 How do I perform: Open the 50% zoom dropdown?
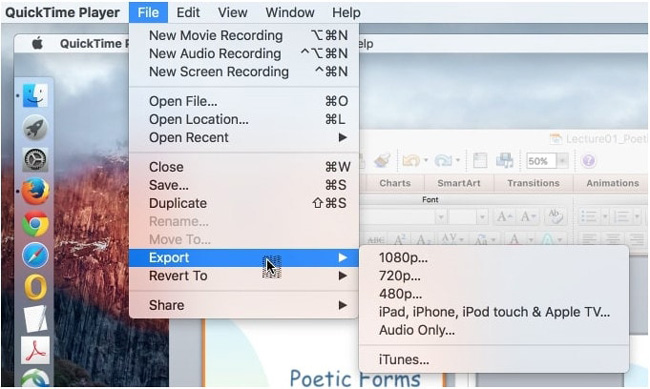tap(563, 161)
